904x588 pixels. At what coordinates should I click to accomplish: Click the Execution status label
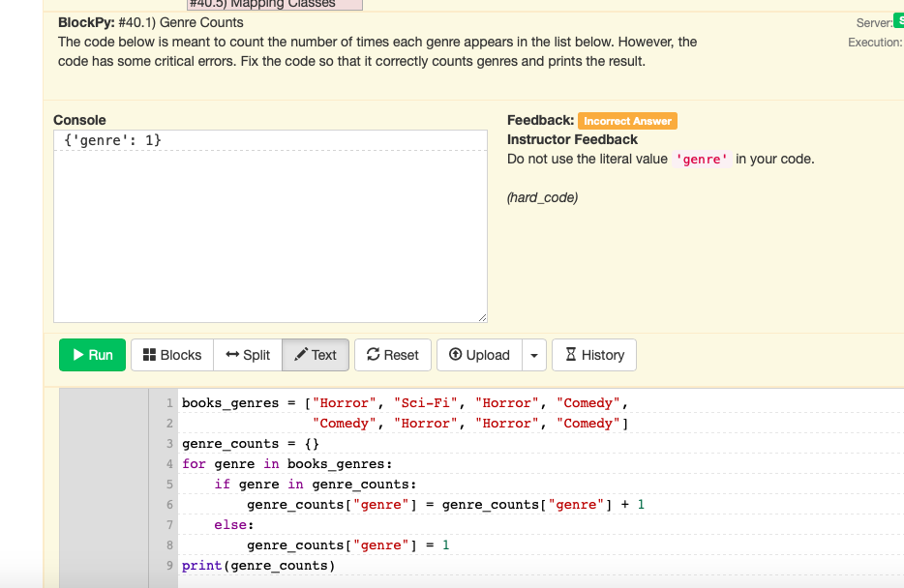tap(872, 42)
